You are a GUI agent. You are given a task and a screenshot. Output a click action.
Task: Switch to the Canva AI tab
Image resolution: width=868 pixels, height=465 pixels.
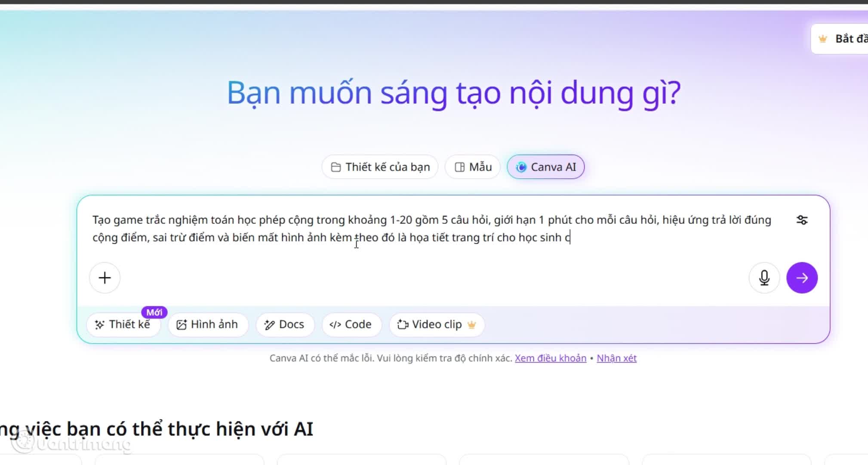(545, 167)
